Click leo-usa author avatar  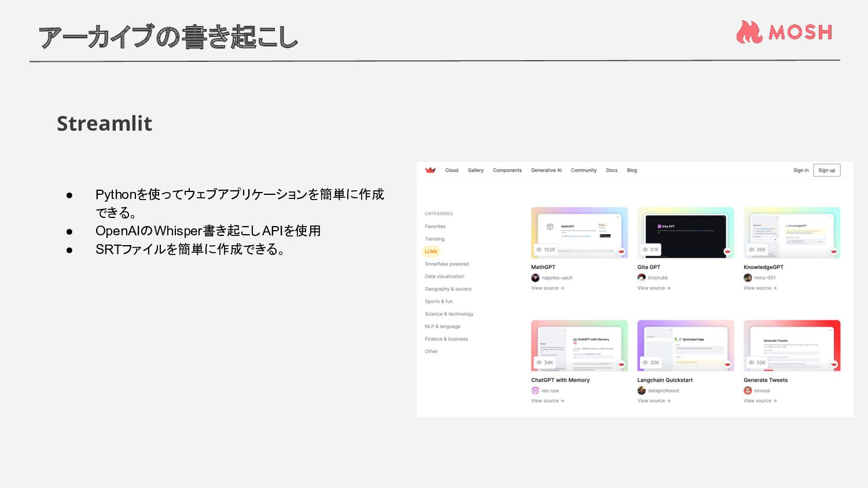(x=535, y=391)
